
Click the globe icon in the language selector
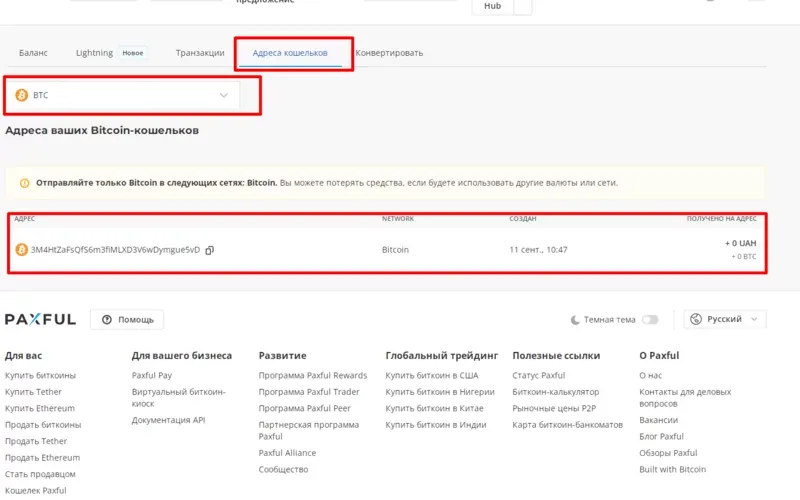coord(696,319)
